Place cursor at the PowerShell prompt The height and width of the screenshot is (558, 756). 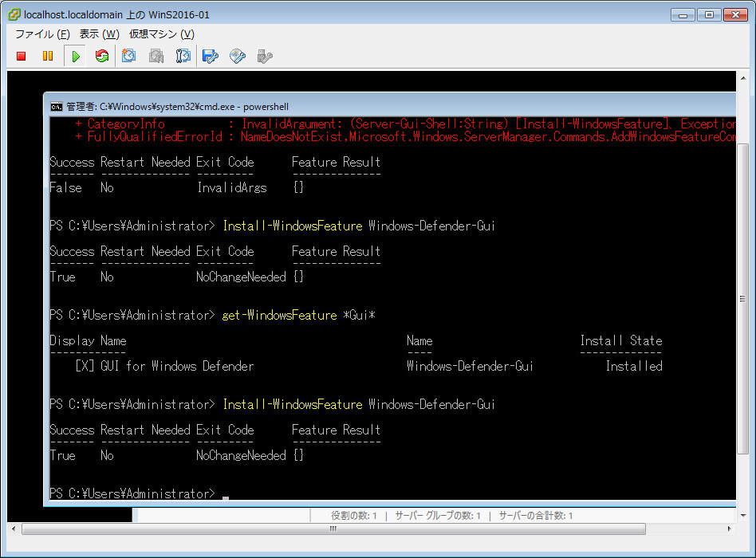pyautogui.click(x=224, y=496)
